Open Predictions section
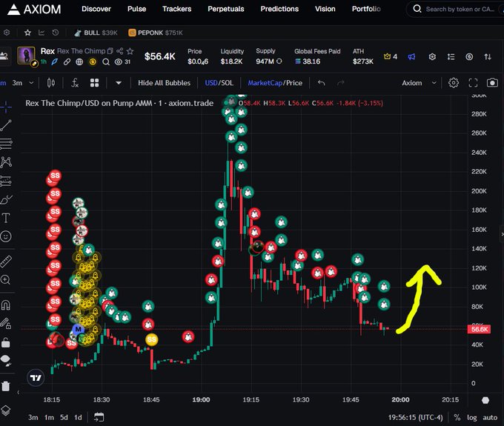 (x=279, y=9)
